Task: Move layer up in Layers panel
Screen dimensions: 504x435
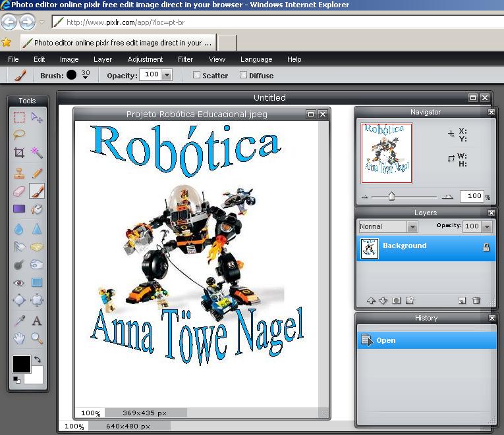Action: (371, 301)
